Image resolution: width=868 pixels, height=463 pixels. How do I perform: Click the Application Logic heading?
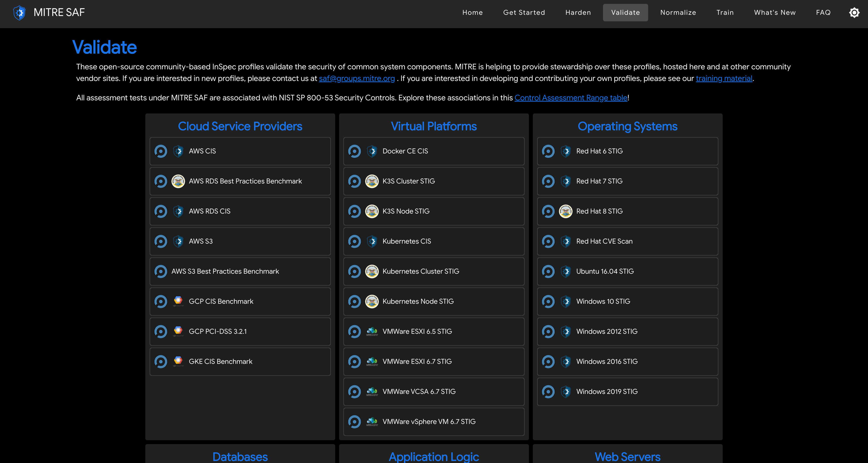pyautogui.click(x=434, y=457)
